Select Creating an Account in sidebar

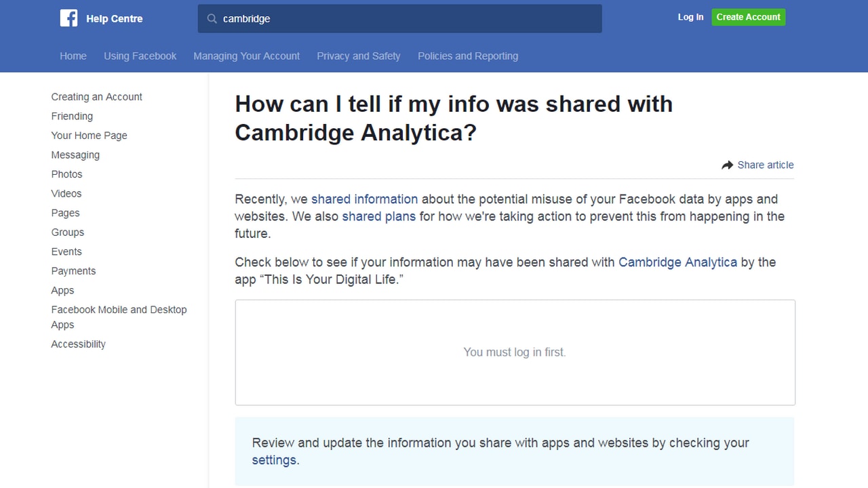coord(96,97)
